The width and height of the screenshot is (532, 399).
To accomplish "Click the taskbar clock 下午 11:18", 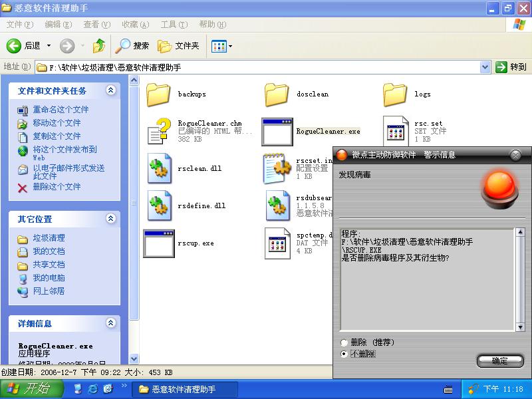I will coord(503,389).
